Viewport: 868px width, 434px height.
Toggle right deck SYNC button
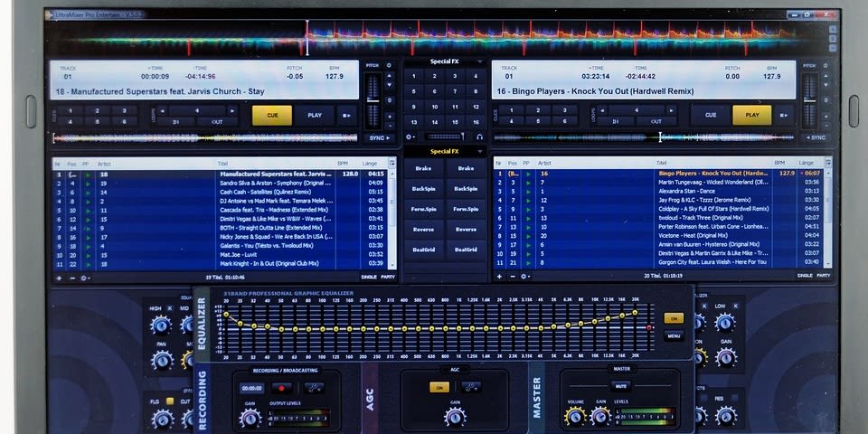tap(817, 137)
